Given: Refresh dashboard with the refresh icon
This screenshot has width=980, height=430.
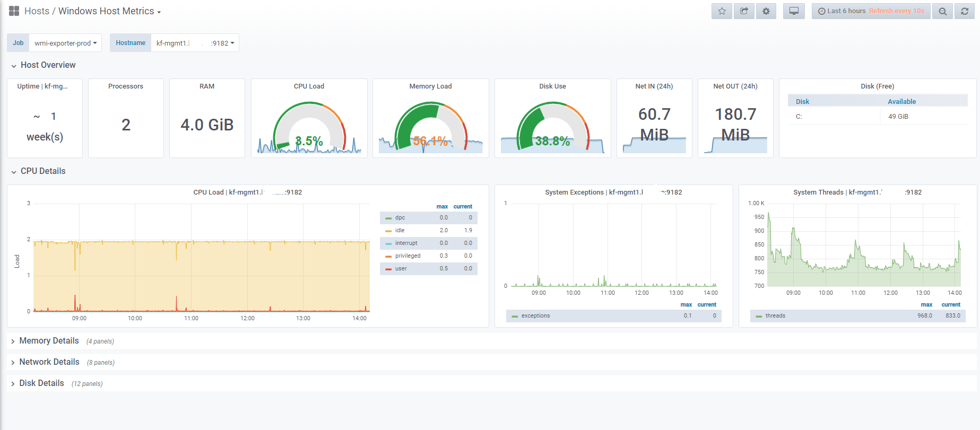Looking at the screenshot, I should (x=965, y=11).
